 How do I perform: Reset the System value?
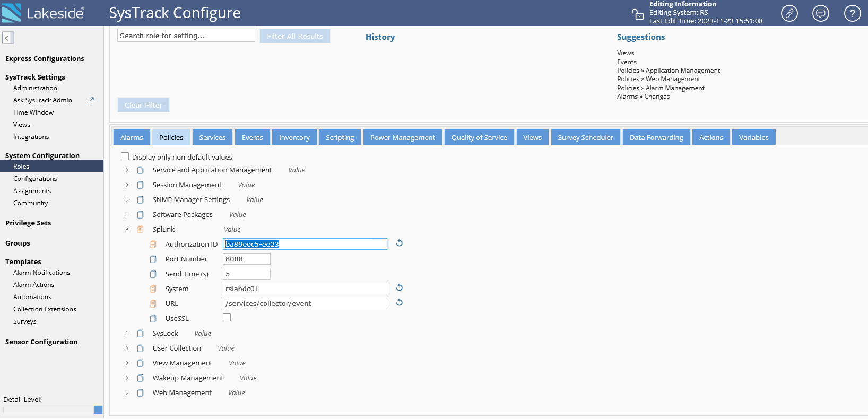tap(400, 287)
